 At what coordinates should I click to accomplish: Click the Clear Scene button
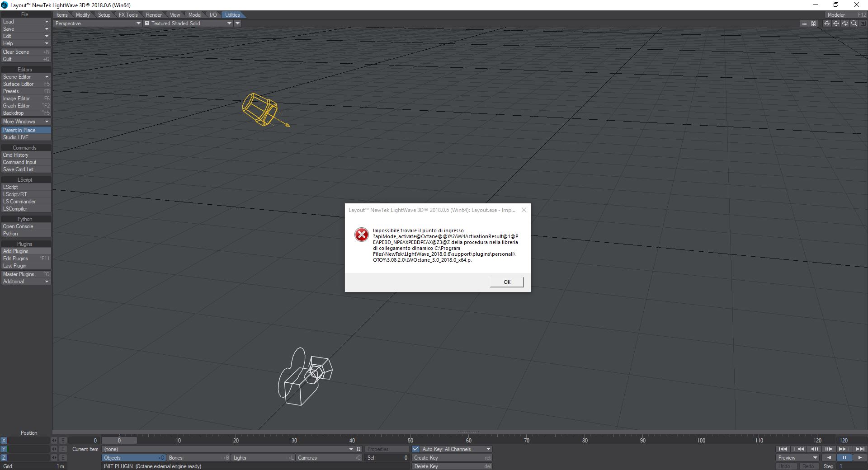click(26, 52)
